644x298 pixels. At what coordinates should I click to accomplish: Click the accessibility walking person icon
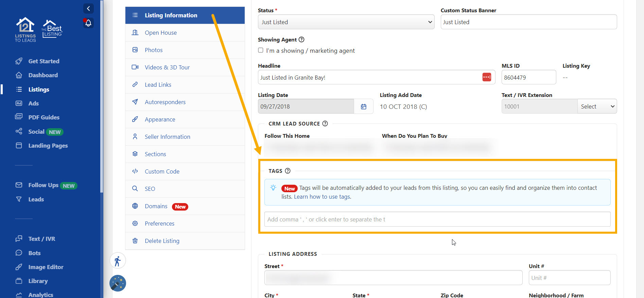118,261
